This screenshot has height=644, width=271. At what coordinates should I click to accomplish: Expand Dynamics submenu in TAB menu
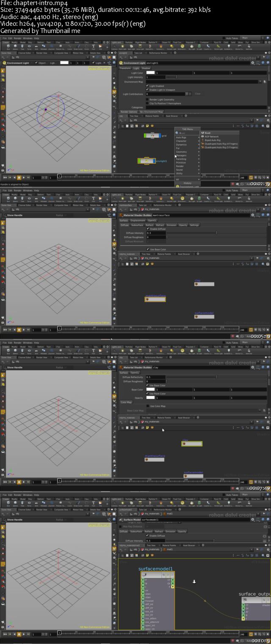click(188, 145)
